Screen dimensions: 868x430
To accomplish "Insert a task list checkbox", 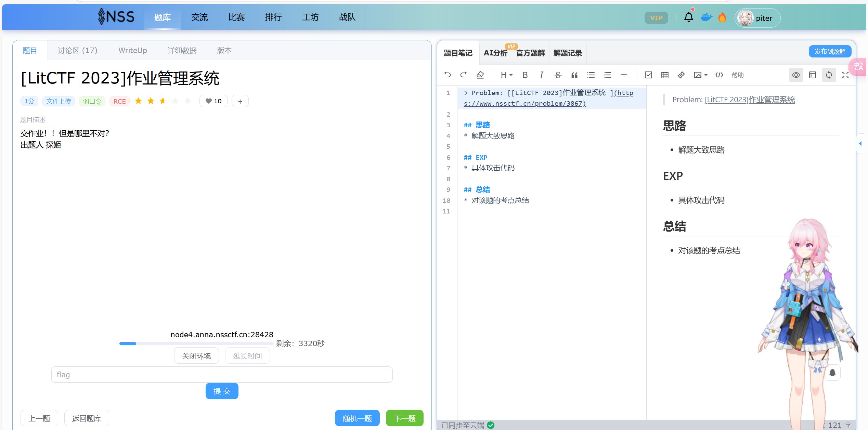I will point(648,75).
